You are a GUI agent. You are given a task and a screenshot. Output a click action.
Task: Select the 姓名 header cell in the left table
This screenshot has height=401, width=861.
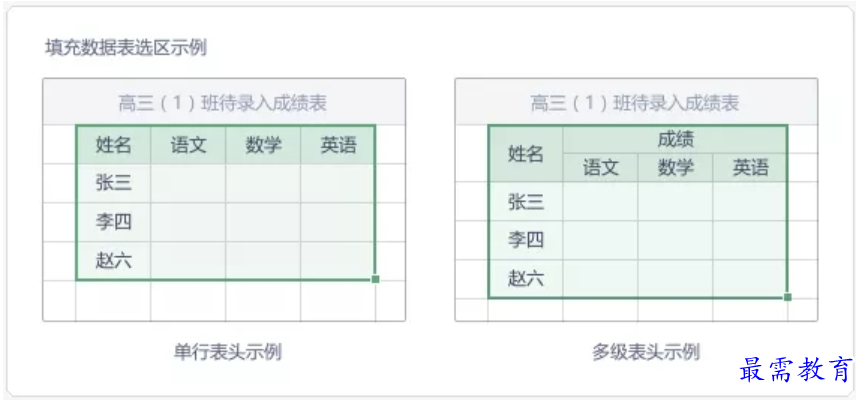point(114,145)
